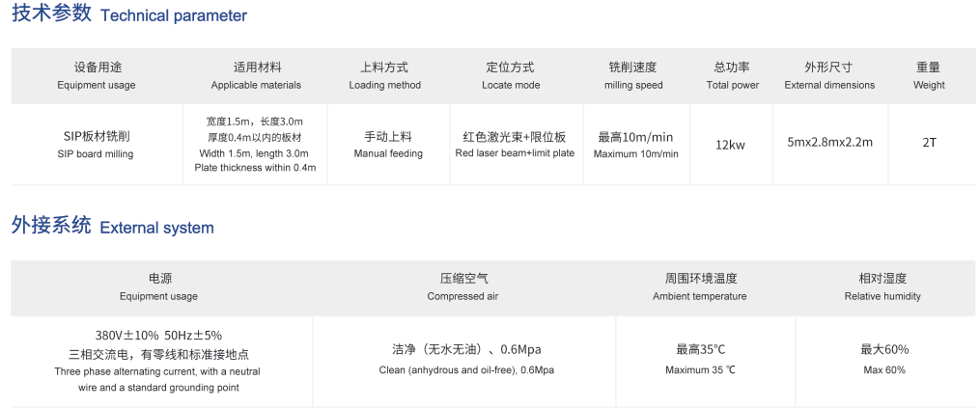
Task: Click the Weight column header
Action: 928,75
